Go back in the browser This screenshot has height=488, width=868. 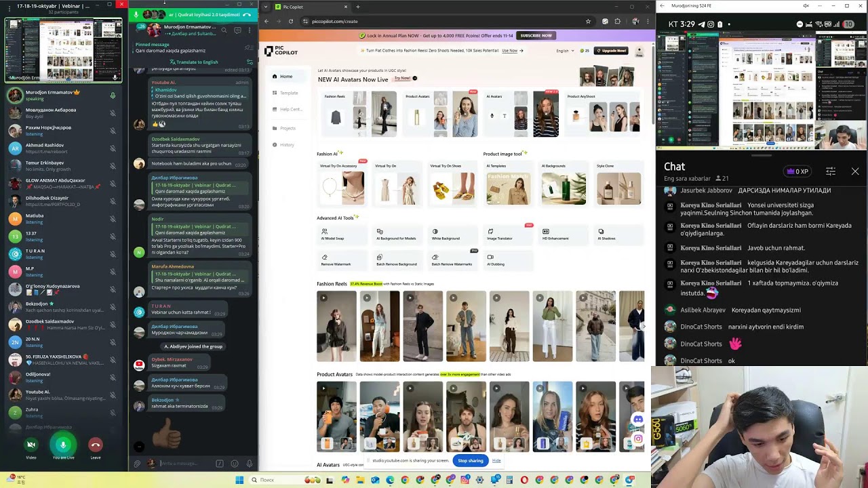267,21
